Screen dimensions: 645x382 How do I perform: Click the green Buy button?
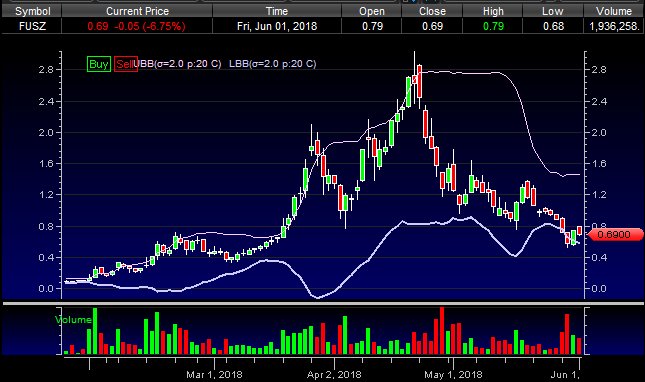coord(99,64)
